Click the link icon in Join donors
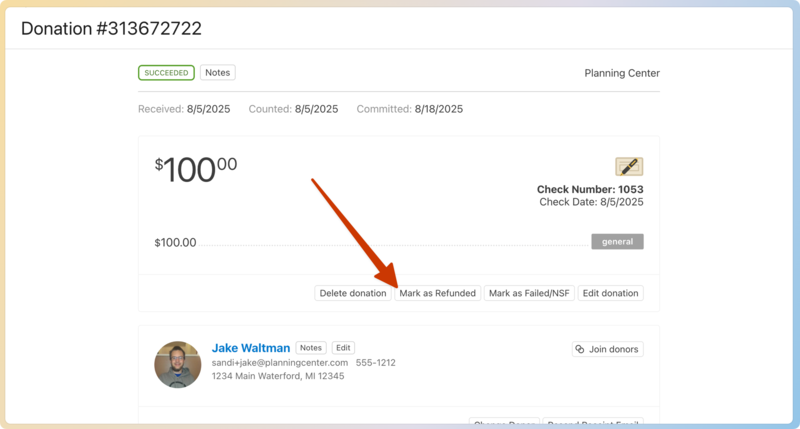The image size is (800, 429). (580, 349)
